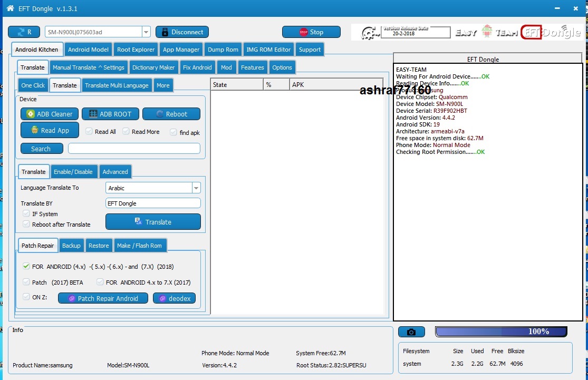The width and height of the screenshot is (588, 380).
Task: Select the Patch Repair tab
Action: click(x=37, y=246)
